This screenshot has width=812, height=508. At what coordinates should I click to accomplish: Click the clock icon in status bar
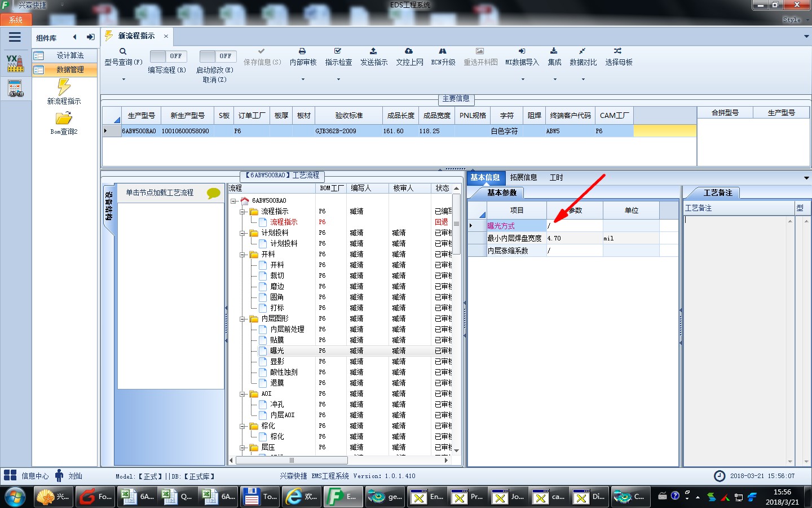click(x=720, y=476)
